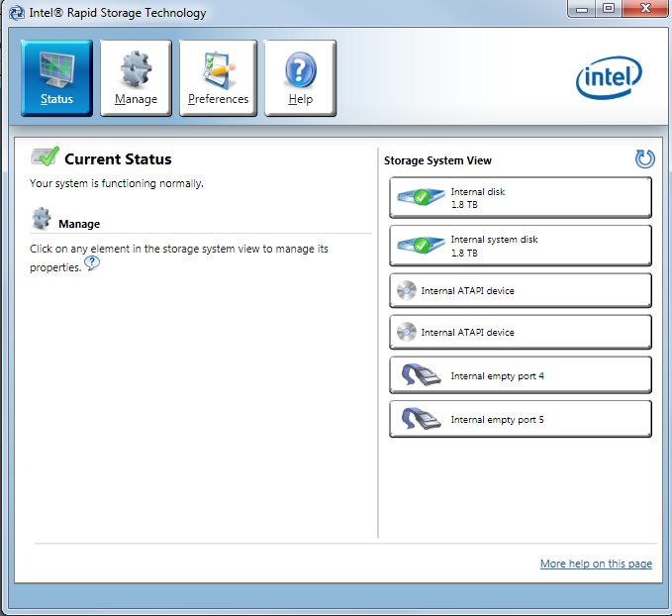This screenshot has width=672, height=616.
Task: Open More help on this page link
Action: tap(596, 564)
